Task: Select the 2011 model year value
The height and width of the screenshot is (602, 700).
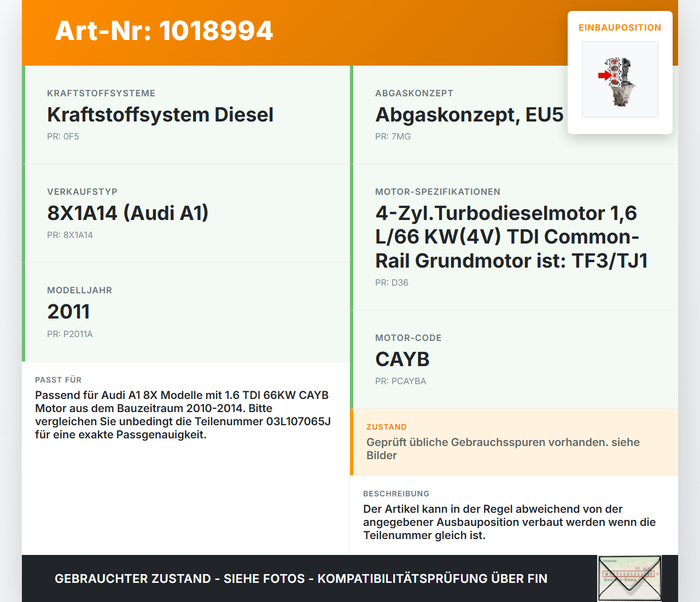Action: pyautogui.click(x=68, y=311)
